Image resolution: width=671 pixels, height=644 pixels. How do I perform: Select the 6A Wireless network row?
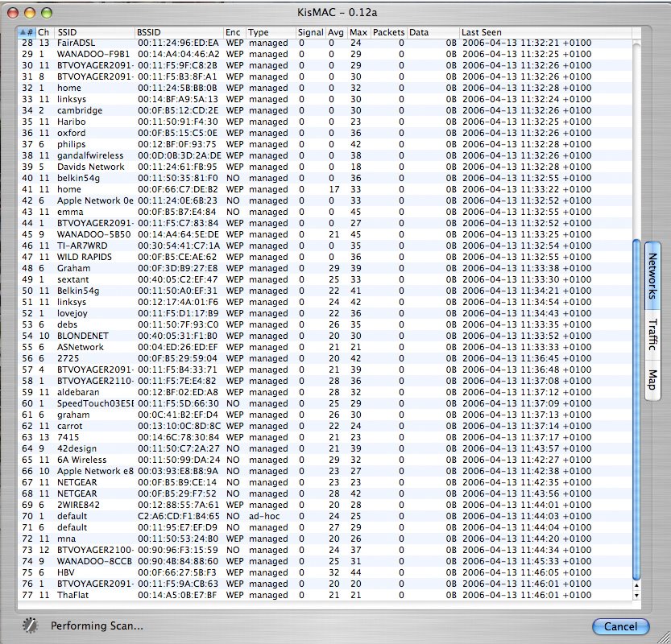(x=325, y=460)
